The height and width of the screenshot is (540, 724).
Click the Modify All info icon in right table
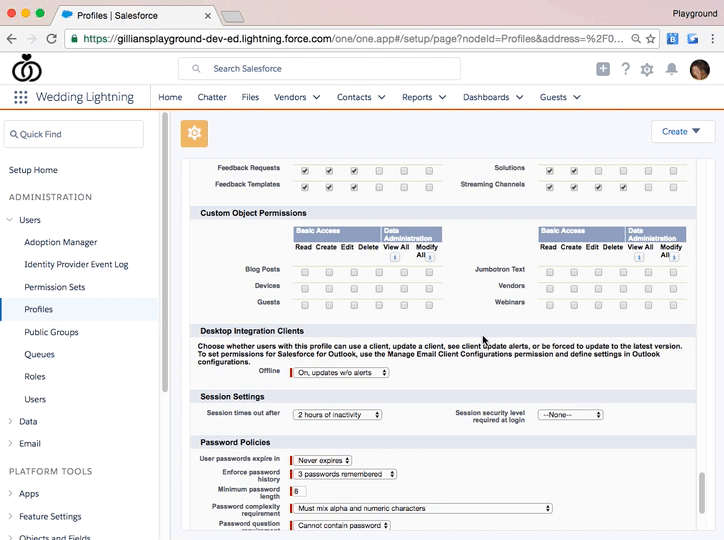click(674, 258)
